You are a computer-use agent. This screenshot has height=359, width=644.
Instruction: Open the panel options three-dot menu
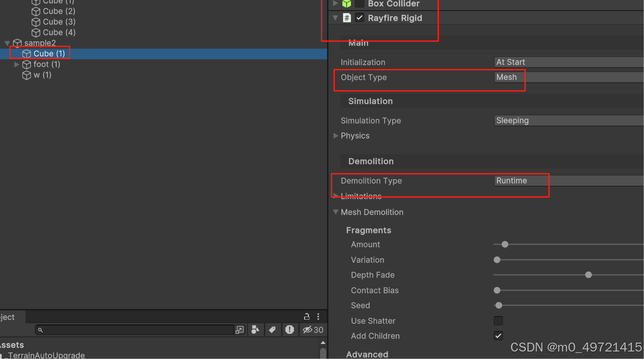318,317
